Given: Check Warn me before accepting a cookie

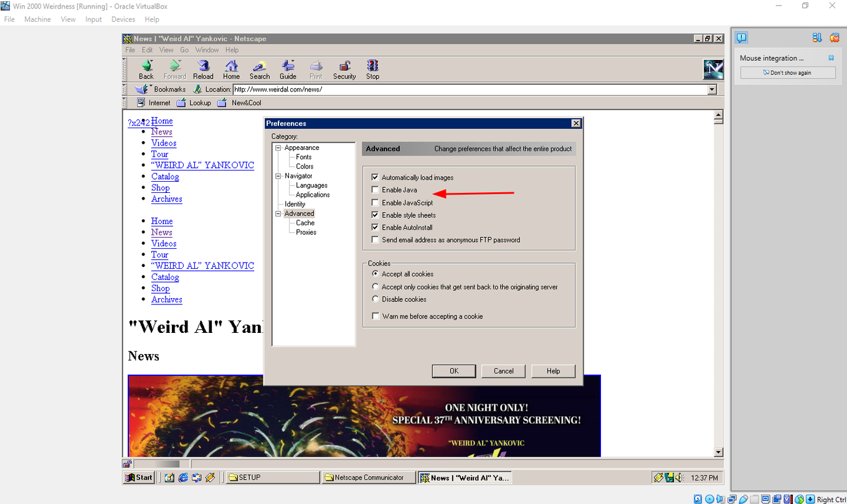Looking at the screenshot, I should (x=375, y=316).
